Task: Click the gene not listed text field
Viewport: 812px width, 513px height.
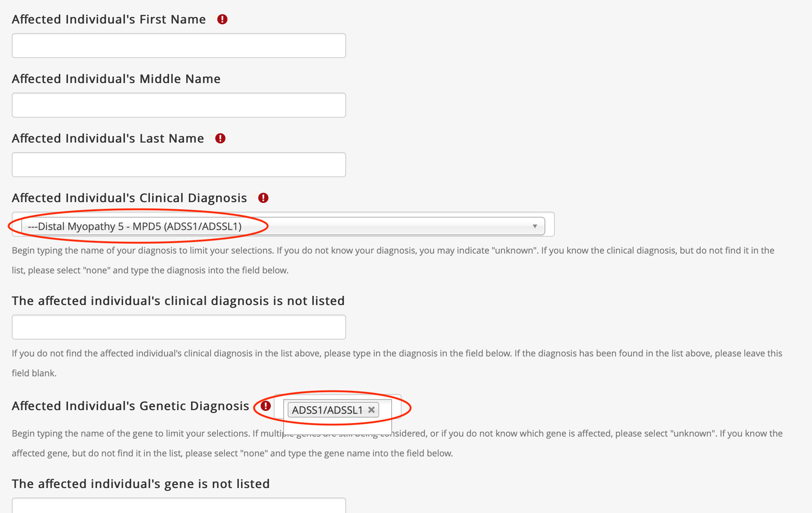Action: [179, 506]
